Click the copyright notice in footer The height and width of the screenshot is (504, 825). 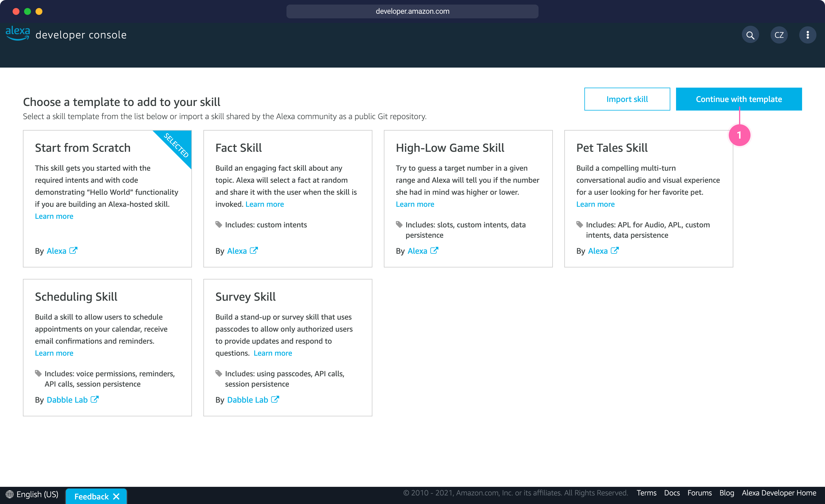coord(515,493)
